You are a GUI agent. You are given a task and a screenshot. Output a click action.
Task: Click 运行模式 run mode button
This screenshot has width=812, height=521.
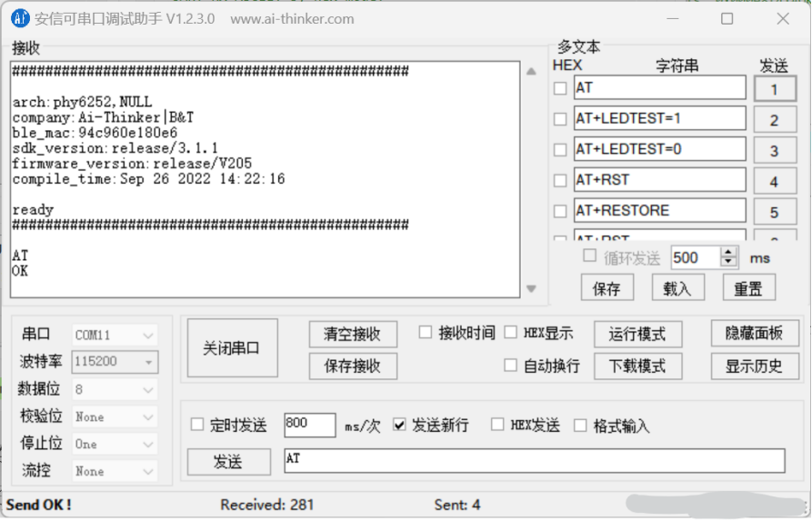coord(637,334)
